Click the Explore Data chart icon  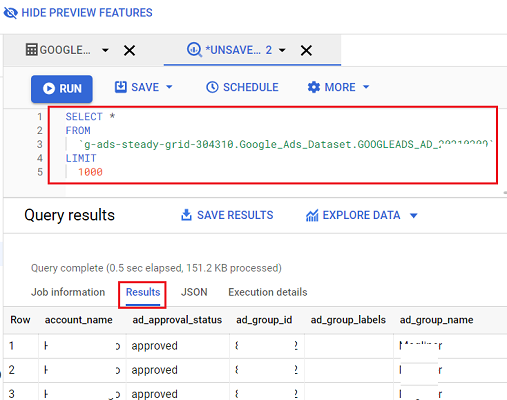[312, 216]
